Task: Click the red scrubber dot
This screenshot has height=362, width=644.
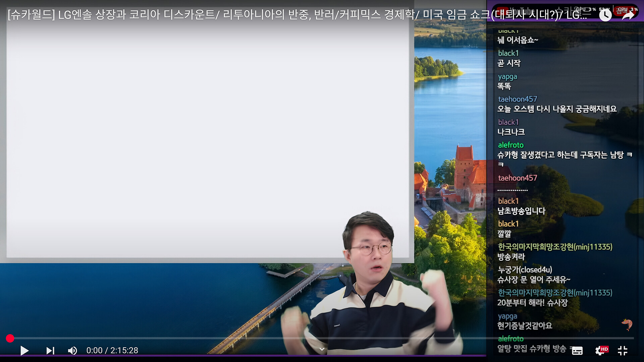Action: point(10,339)
